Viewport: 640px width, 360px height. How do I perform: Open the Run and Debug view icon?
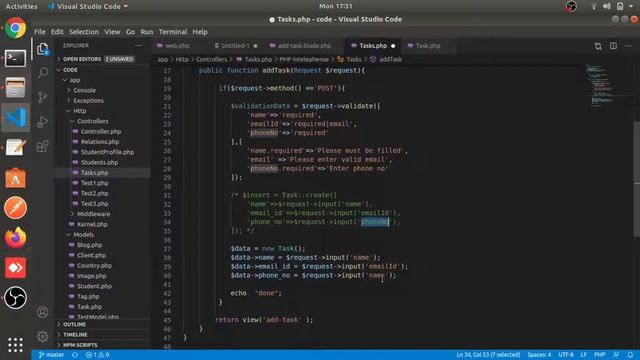[x=43, y=122]
